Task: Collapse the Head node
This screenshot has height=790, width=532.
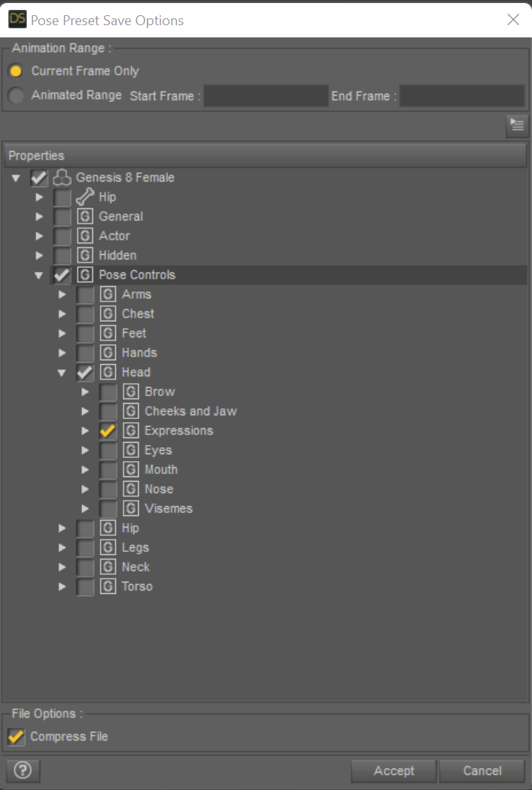Action: click(62, 372)
